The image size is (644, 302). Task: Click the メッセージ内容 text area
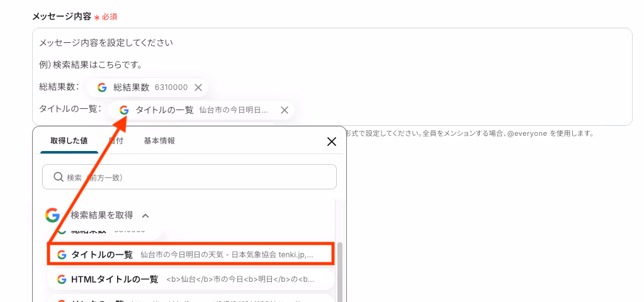(x=332, y=77)
